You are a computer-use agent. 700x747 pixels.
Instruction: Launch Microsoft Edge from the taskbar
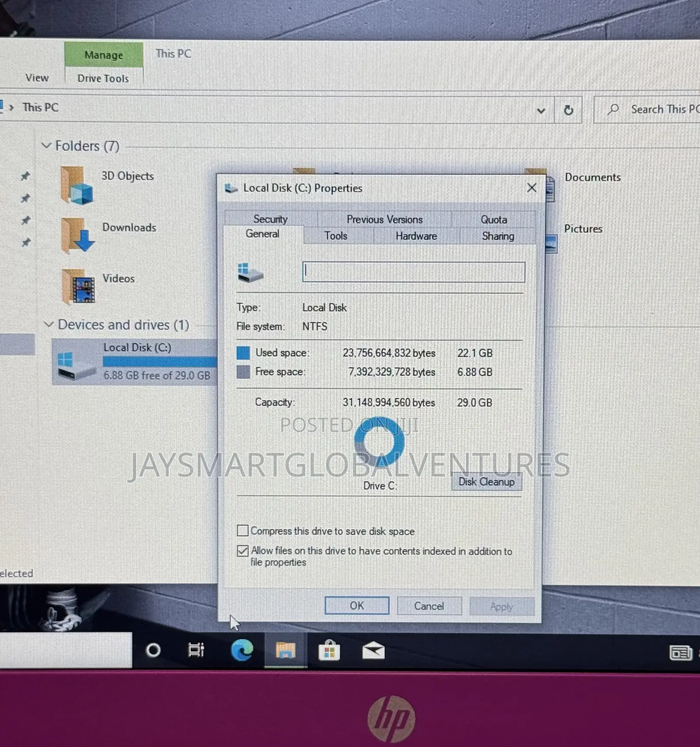tap(242, 650)
